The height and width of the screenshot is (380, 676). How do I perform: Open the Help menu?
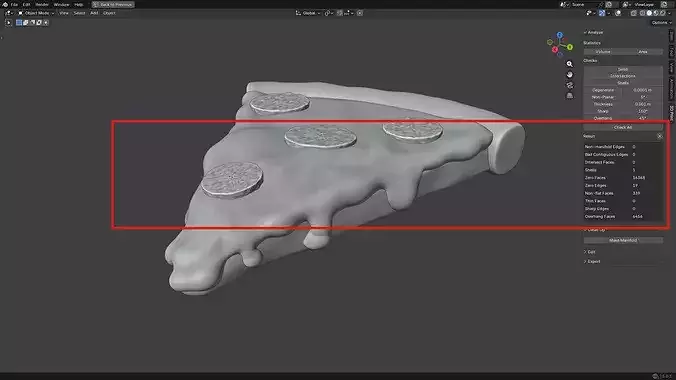click(x=78, y=4)
